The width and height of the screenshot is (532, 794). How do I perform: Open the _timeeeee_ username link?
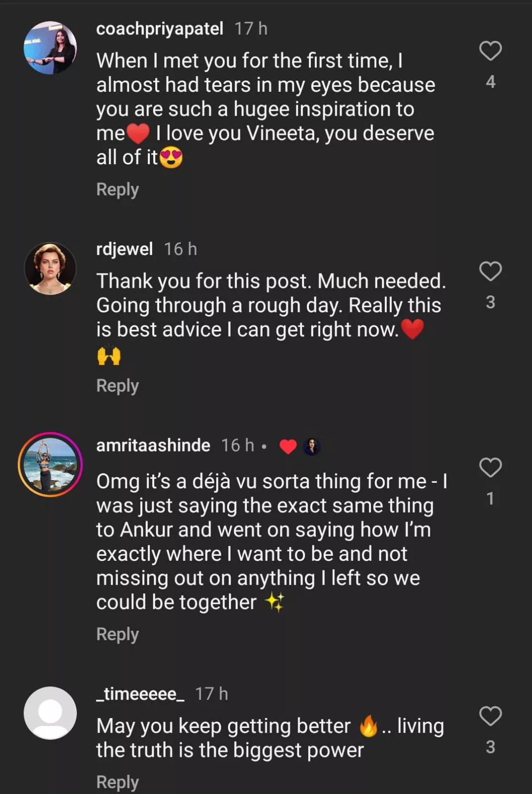tap(140, 694)
